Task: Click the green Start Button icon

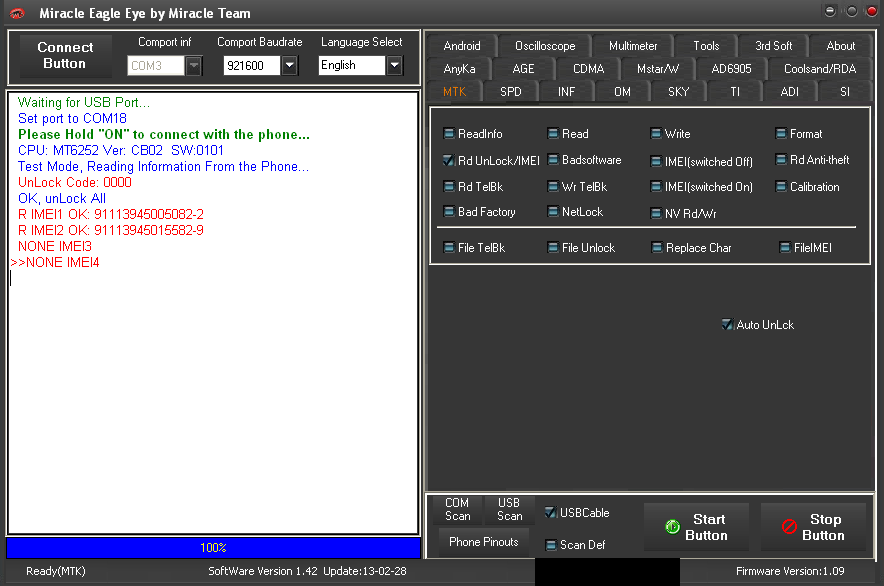Action: click(x=672, y=527)
